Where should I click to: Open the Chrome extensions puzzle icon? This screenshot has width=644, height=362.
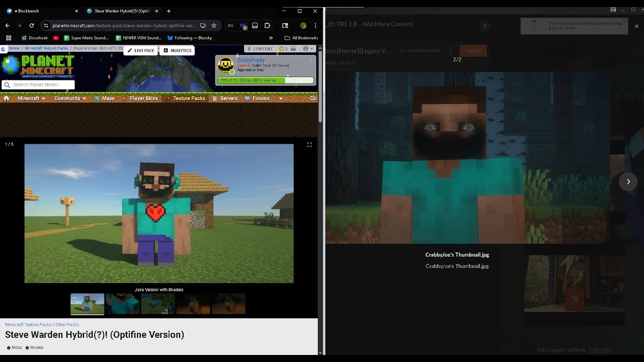tap(267, 26)
